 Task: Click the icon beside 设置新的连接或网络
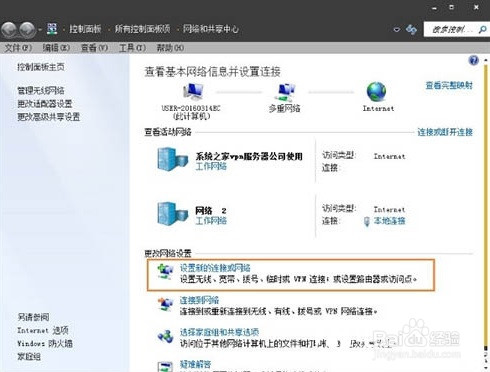tap(166, 271)
